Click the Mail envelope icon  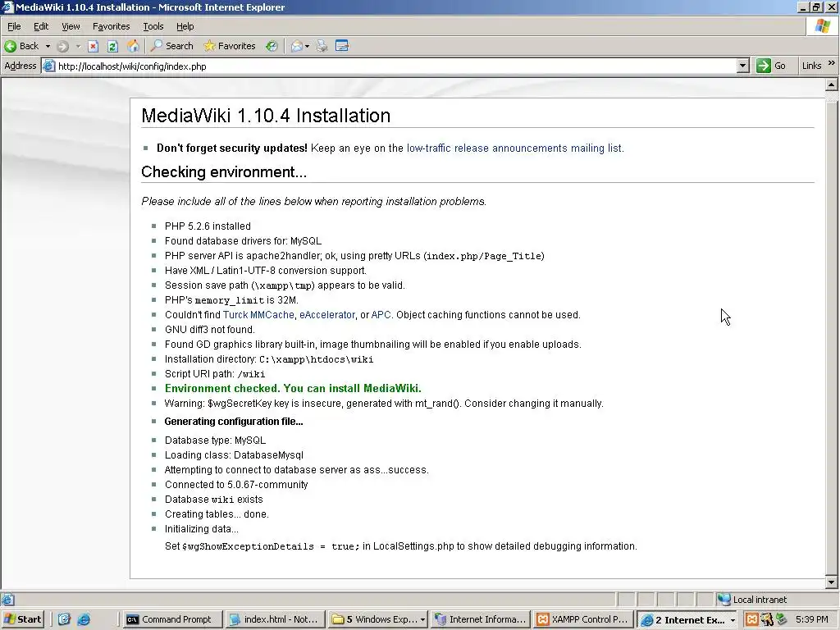click(296, 46)
